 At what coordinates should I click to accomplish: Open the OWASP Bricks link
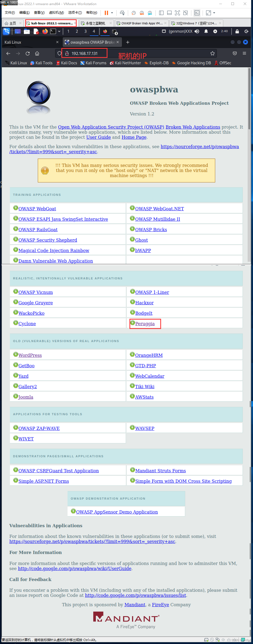[151, 230]
